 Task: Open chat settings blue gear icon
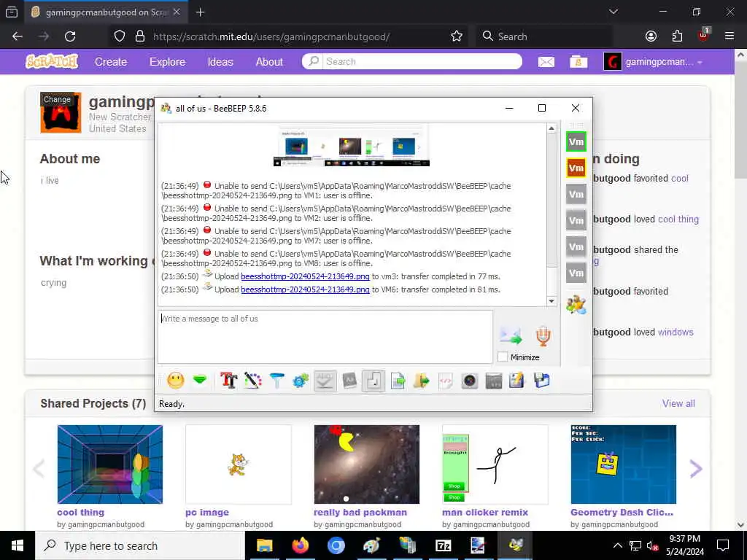click(301, 381)
